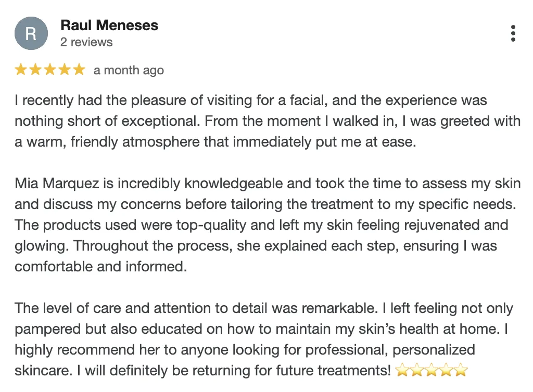Click the last star emoji ending the review
533x392 pixels.
click(x=461, y=370)
